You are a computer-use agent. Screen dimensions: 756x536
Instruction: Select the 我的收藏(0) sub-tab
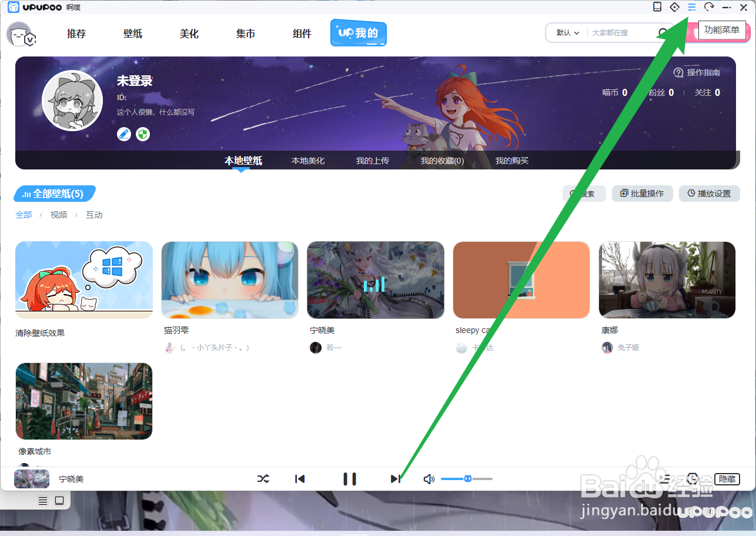coord(443,161)
